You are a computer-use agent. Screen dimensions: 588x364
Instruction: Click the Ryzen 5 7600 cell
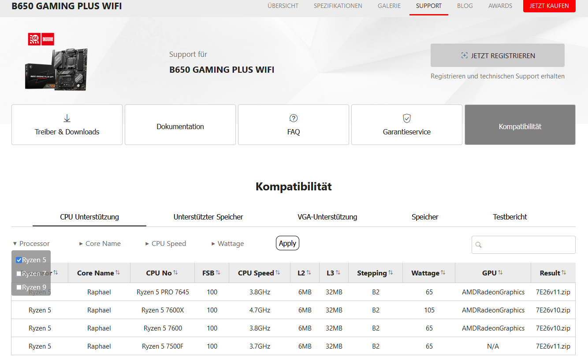coord(163,328)
